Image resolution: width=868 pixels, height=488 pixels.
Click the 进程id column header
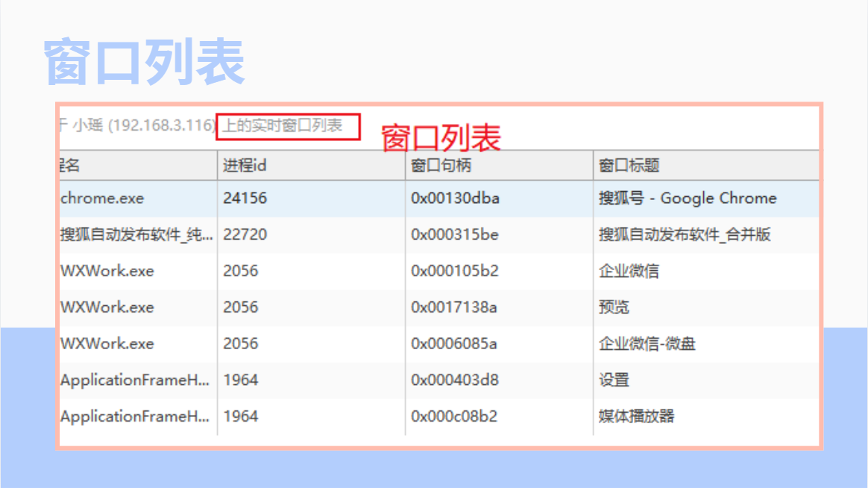click(x=311, y=165)
